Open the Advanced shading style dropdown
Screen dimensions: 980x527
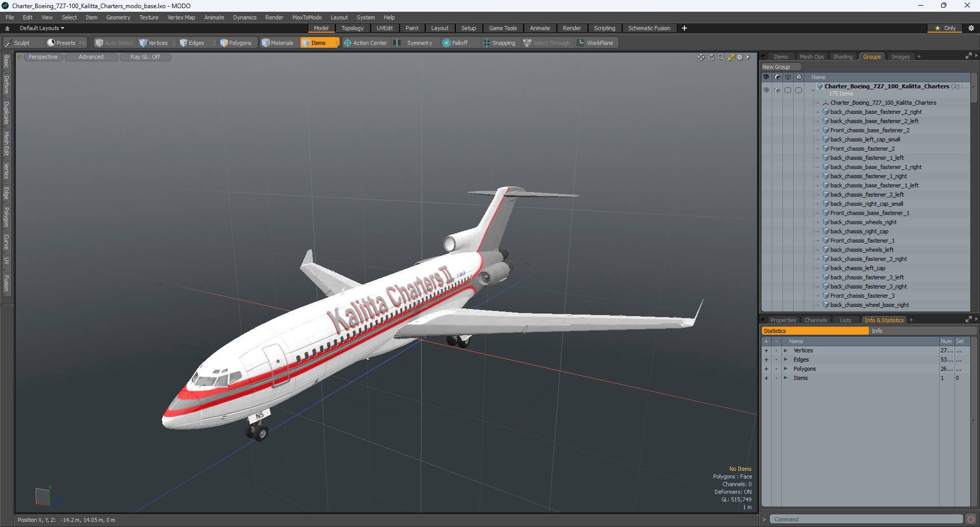tap(91, 57)
